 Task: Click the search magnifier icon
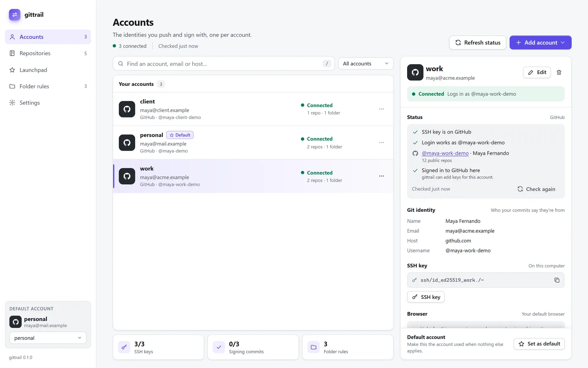(x=121, y=64)
